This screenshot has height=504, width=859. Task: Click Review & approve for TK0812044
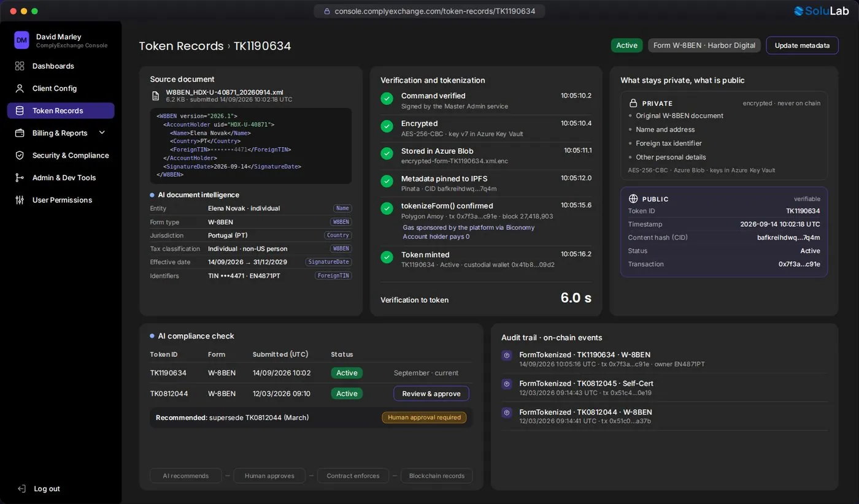coord(431,394)
